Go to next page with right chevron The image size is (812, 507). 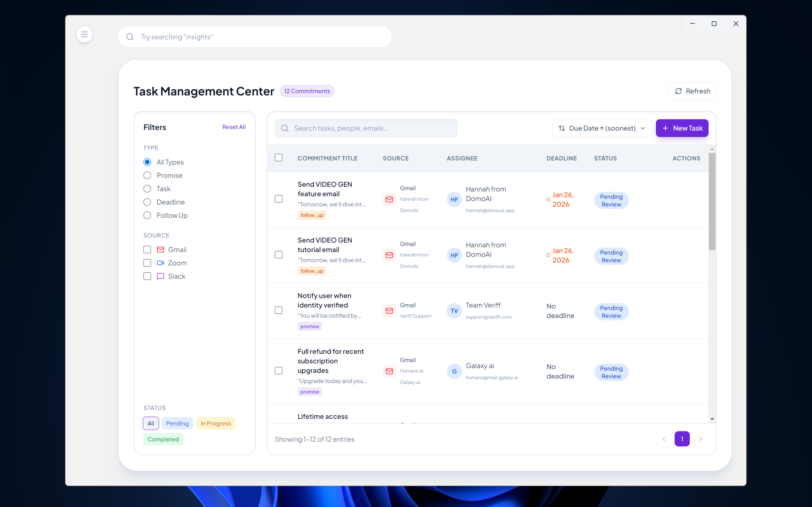(x=700, y=439)
